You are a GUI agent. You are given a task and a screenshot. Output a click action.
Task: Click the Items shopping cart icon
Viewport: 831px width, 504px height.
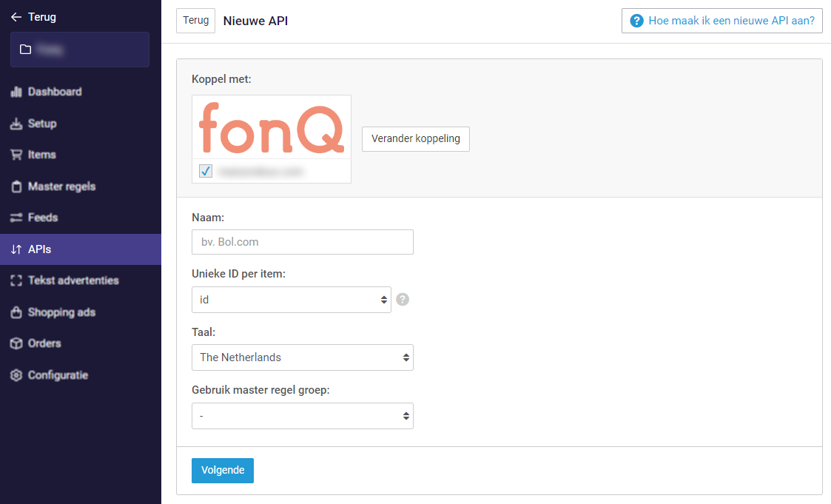(x=16, y=155)
